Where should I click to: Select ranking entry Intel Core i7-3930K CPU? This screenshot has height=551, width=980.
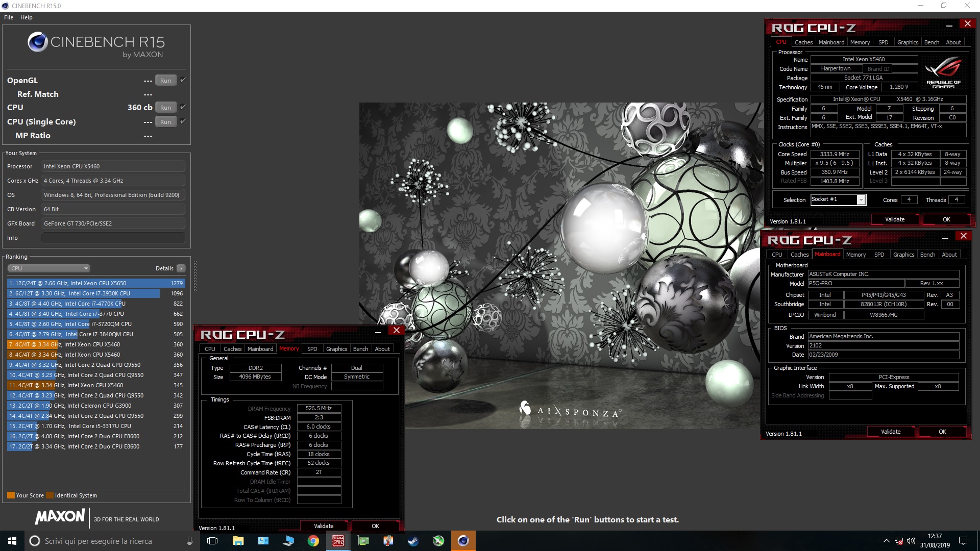96,293
